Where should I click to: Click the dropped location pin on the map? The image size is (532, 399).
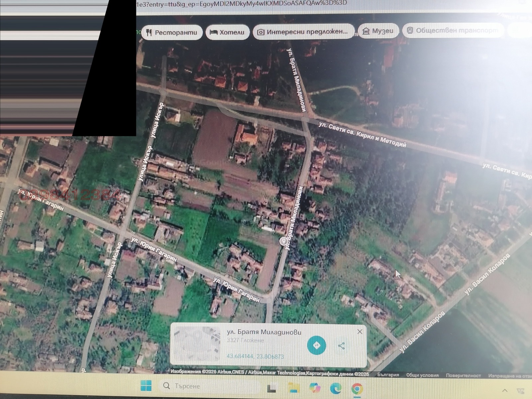(x=283, y=241)
